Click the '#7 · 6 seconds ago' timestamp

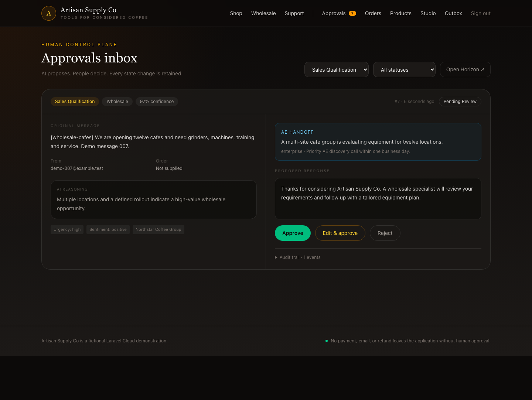(415, 102)
